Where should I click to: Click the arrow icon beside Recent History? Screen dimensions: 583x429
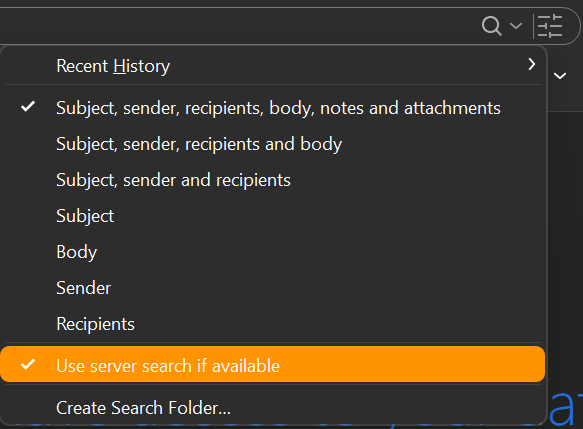[x=532, y=64]
